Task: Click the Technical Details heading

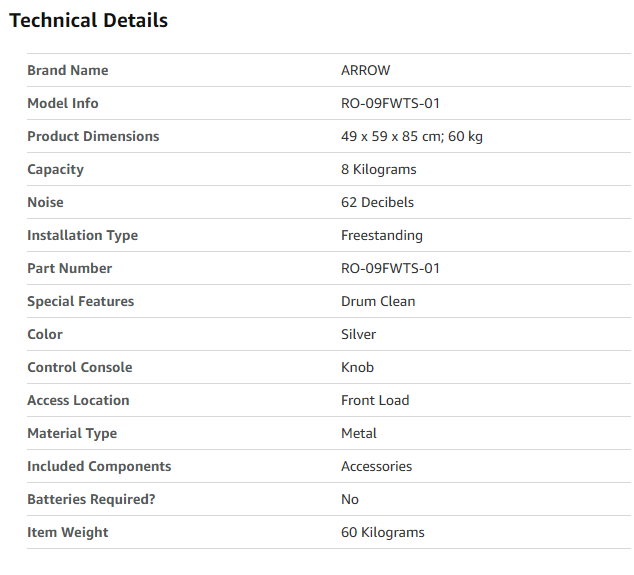Action: tap(89, 20)
